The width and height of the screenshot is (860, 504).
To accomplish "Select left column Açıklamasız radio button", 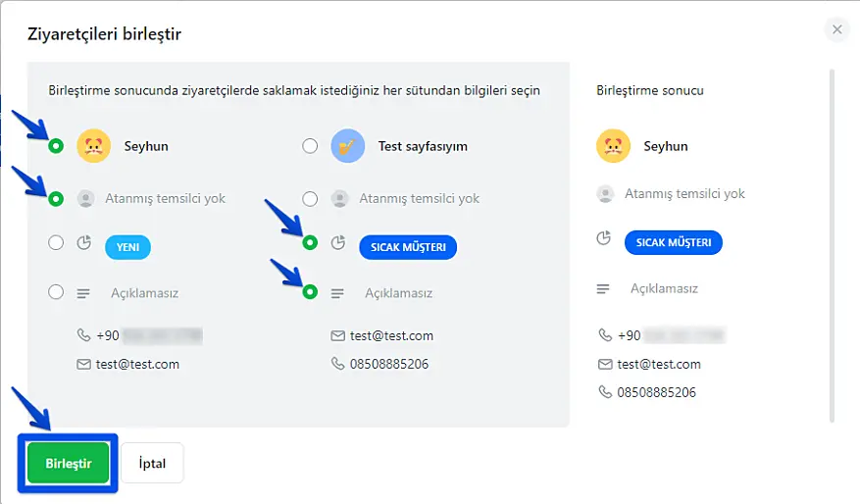I will (56, 292).
